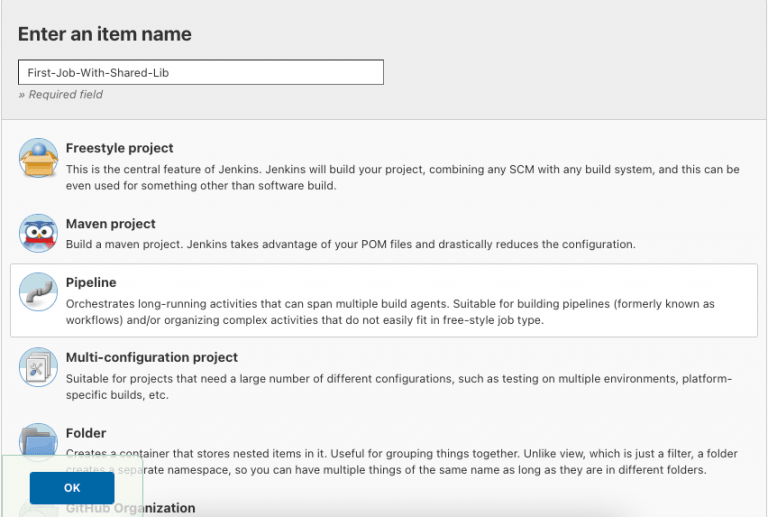The image size is (768, 517).
Task: Select the Maven project title
Action: [110, 224]
